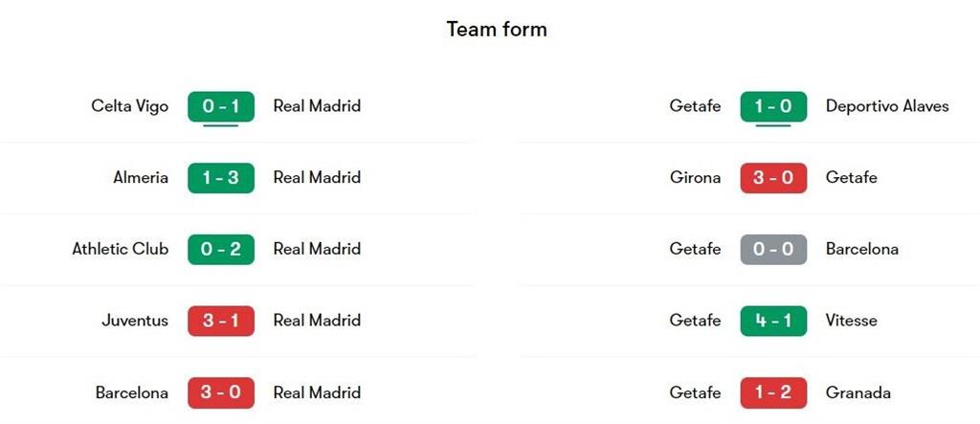
Task: Open the Granada team link
Action: point(857,392)
